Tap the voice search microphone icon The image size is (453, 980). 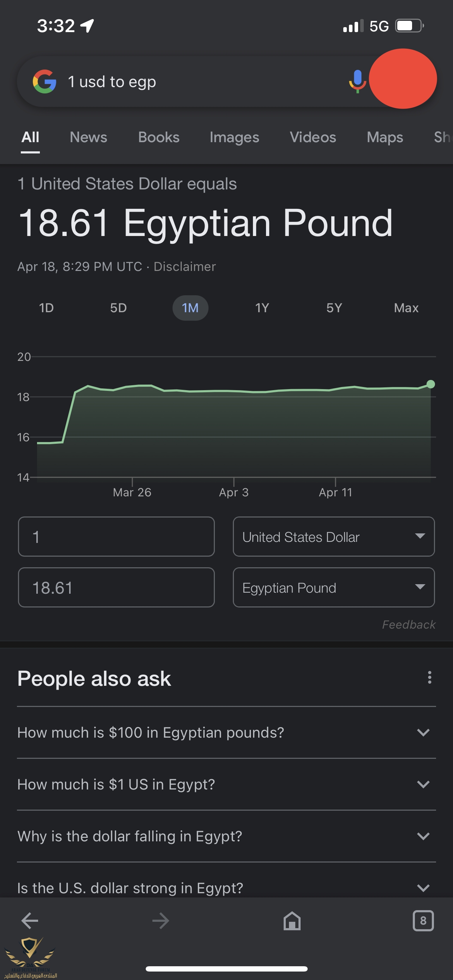click(357, 81)
